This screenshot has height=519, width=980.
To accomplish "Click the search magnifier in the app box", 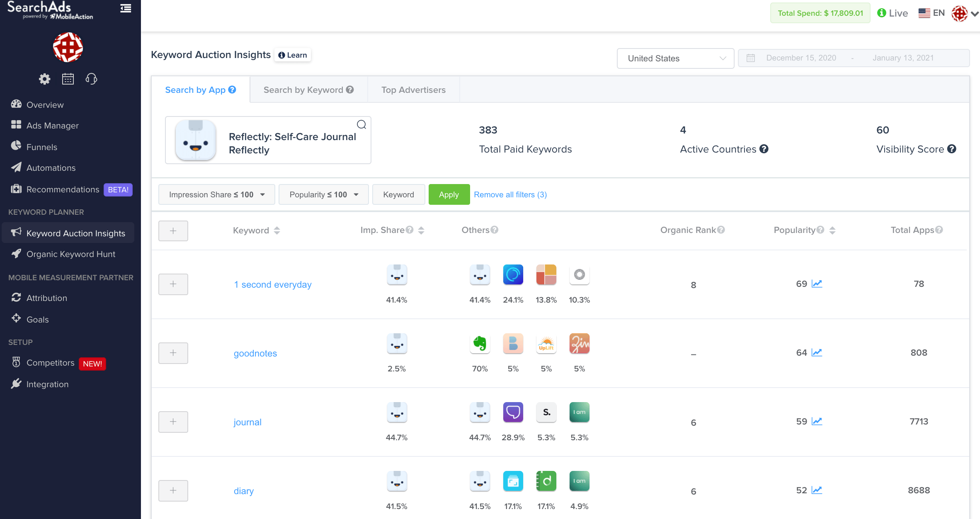I will pos(361,125).
